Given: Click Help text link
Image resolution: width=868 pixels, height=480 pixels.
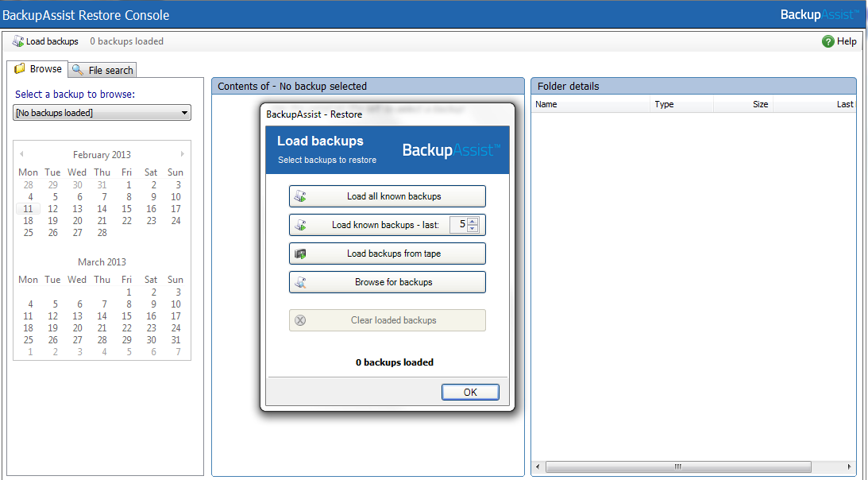Looking at the screenshot, I should (x=847, y=41).
